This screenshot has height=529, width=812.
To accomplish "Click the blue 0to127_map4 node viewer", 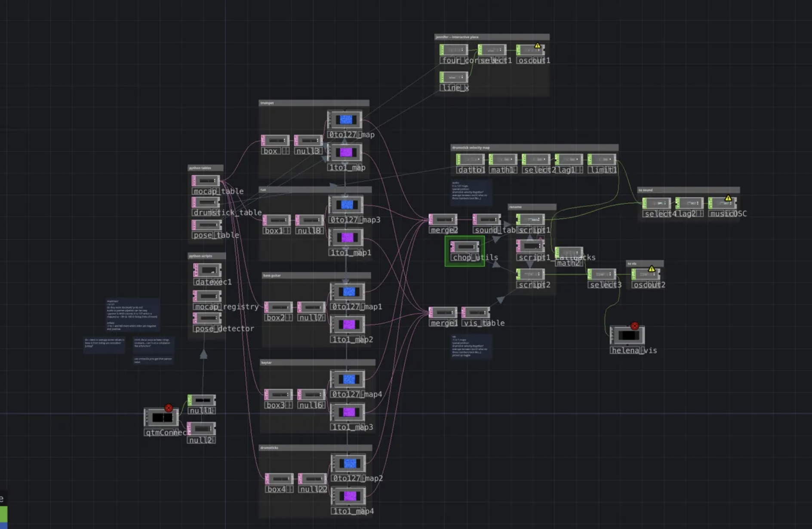I will point(348,379).
